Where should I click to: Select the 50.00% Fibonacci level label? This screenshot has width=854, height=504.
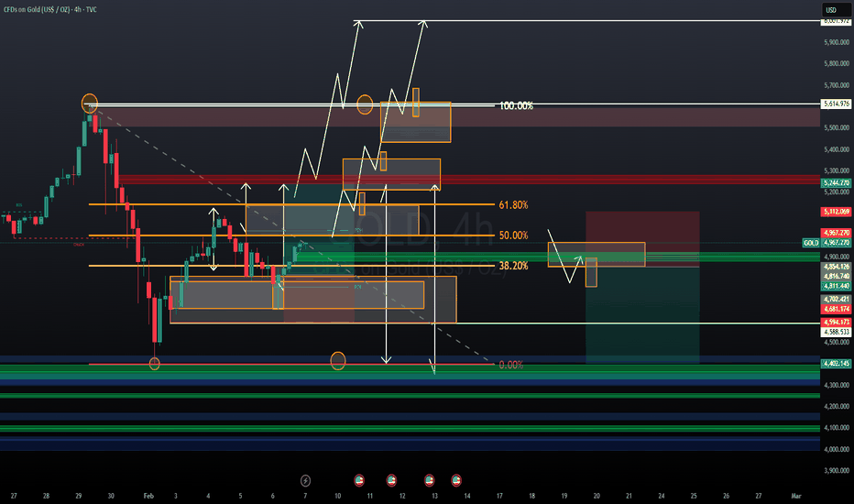tap(512, 236)
